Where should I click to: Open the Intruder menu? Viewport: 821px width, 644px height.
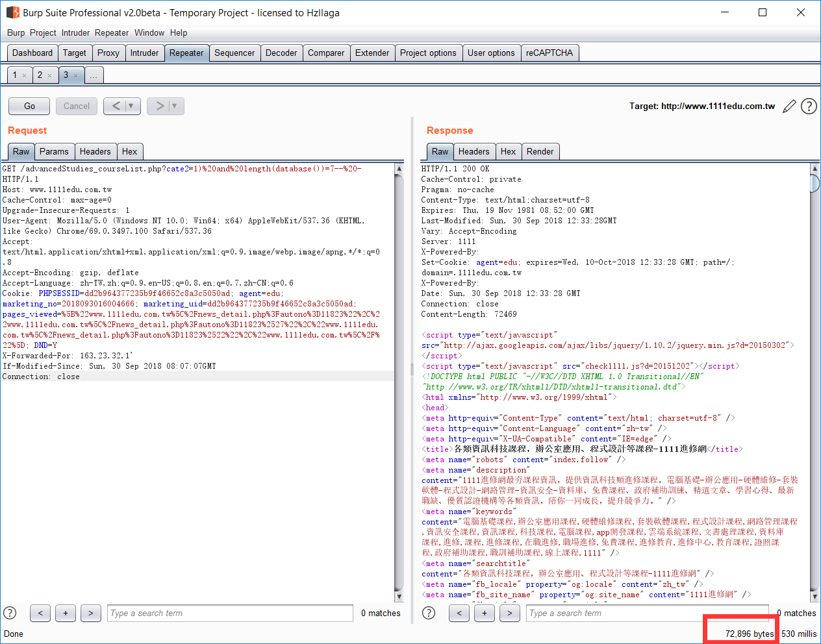click(75, 32)
